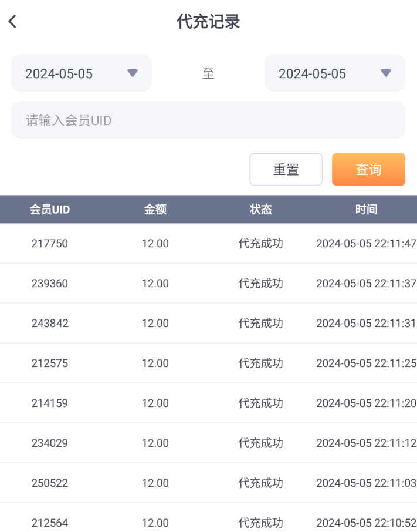Click the 时间 column header
The width and height of the screenshot is (417, 532).
(x=366, y=210)
